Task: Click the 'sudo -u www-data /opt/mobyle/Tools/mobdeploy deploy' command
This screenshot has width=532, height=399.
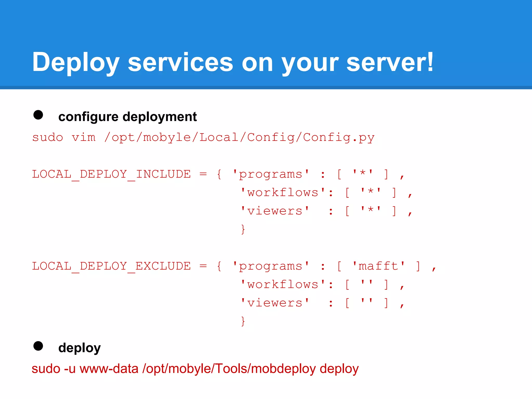Action: (x=195, y=369)
